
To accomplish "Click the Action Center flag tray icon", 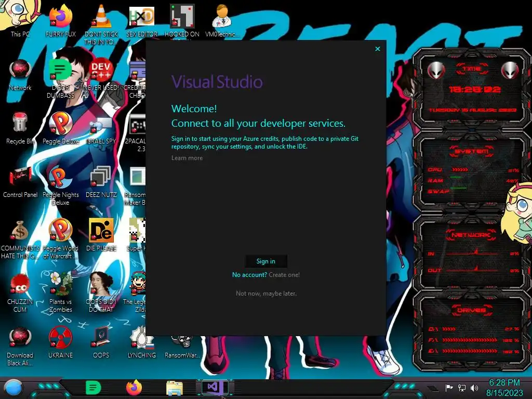I will 449,388.
